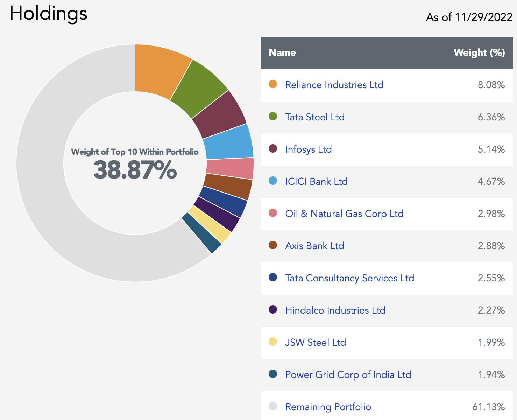Open the Axis Bank Ltd link
Image resolution: width=517 pixels, height=420 pixels.
[x=314, y=246]
